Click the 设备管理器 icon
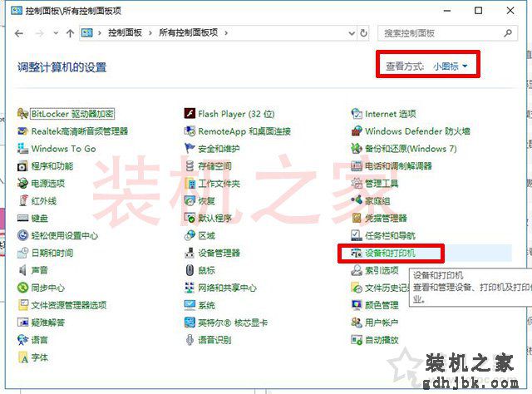 coord(190,253)
